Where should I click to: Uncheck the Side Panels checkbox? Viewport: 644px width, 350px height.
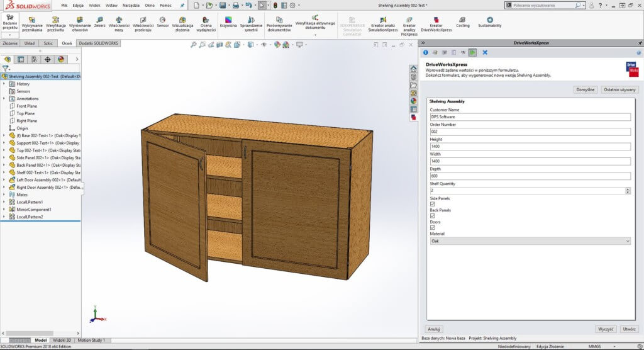pyautogui.click(x=433, y=204)
